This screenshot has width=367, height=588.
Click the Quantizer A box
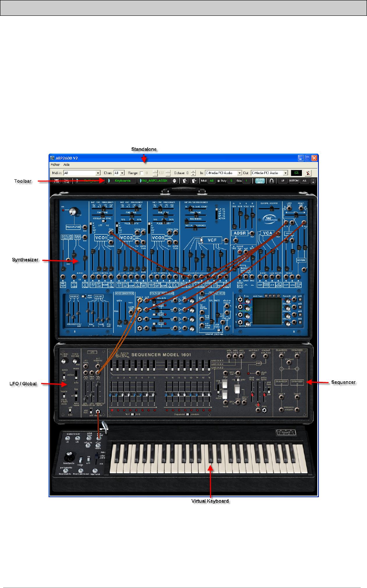click(281, 382)
